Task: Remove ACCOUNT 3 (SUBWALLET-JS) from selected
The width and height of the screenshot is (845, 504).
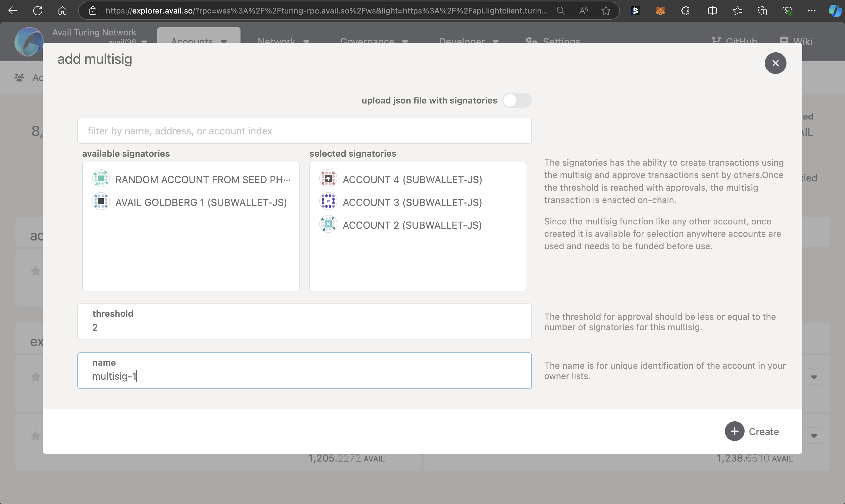Action: [x=412, y=202]
